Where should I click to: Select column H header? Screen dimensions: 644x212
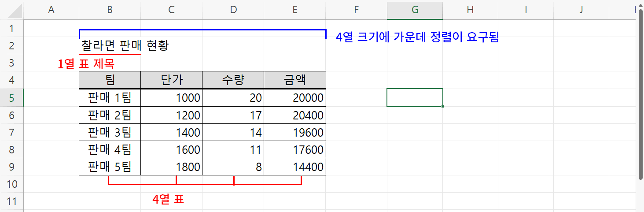(470, 10)
